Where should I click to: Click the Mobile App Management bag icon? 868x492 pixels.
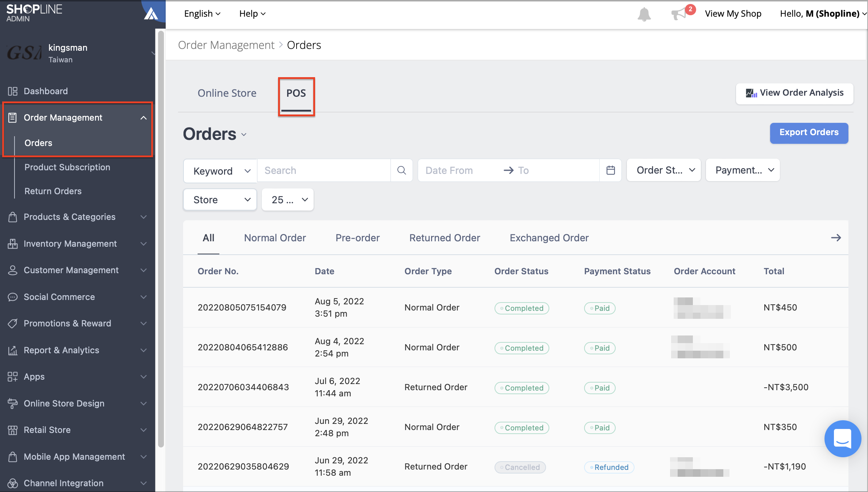[x=13, y=457]
